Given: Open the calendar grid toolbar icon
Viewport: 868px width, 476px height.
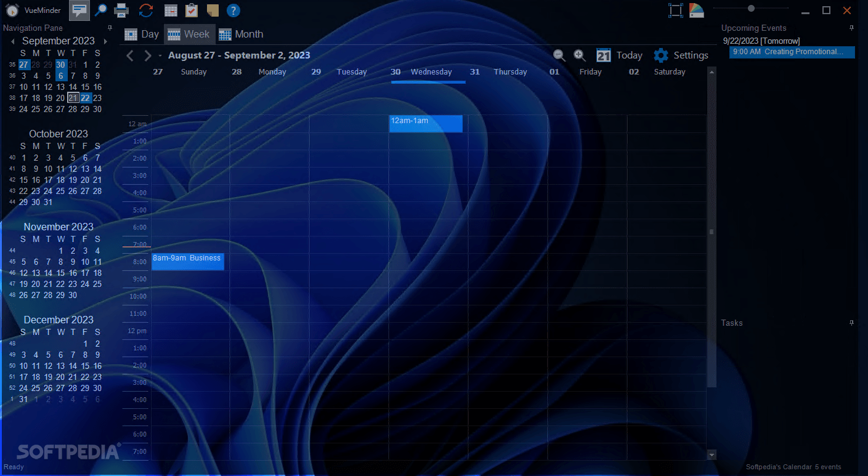Looking at the screenshot, I should [171, 10].
